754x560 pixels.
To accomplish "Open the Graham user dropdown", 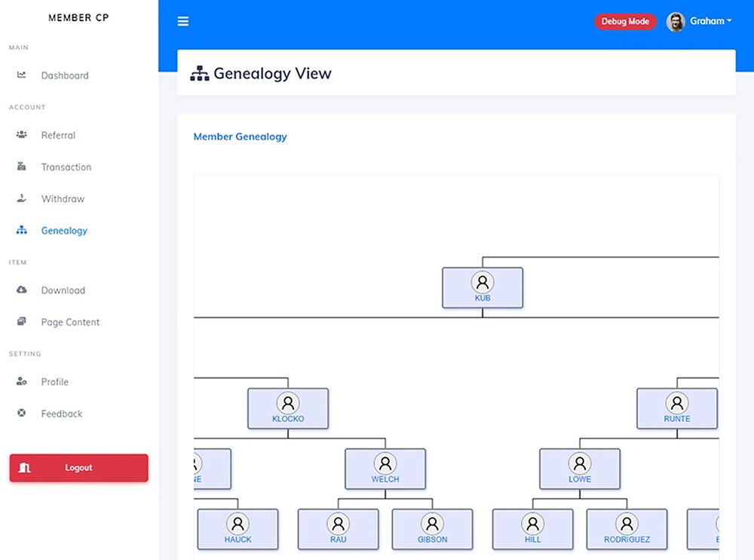I will [710, 21].
